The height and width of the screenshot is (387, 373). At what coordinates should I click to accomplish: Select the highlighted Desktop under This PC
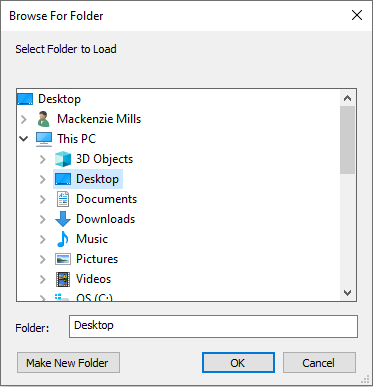point(88,179)
